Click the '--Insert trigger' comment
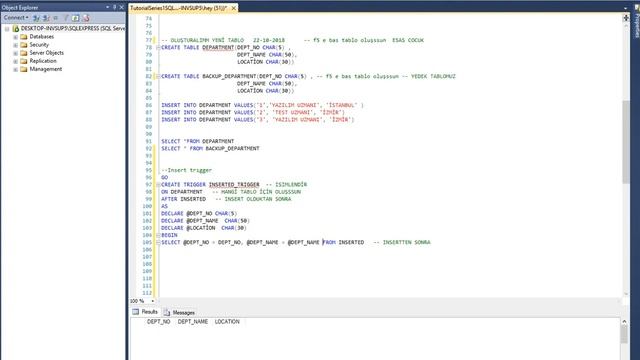Screen dimensions: 640x360 [x=187, y=170]
